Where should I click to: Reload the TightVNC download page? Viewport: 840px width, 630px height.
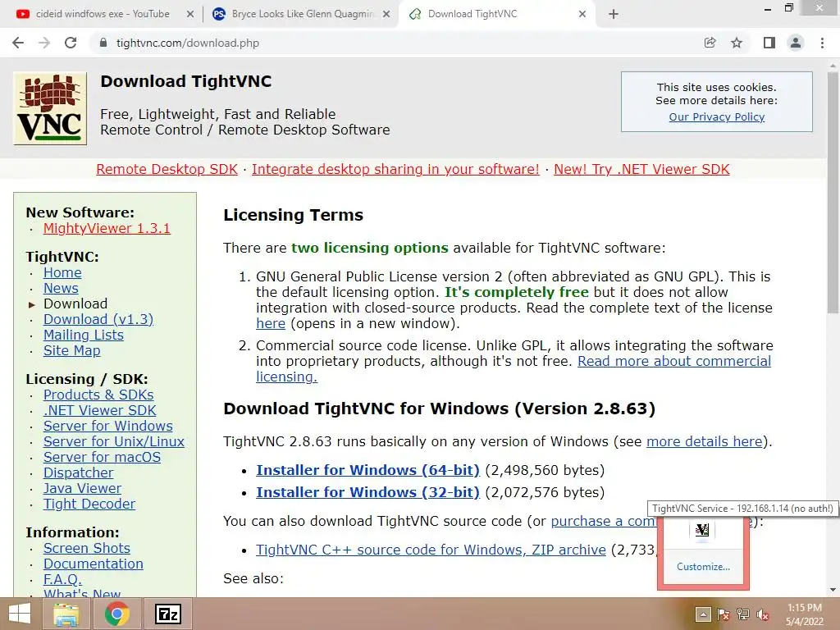point(71,43)
